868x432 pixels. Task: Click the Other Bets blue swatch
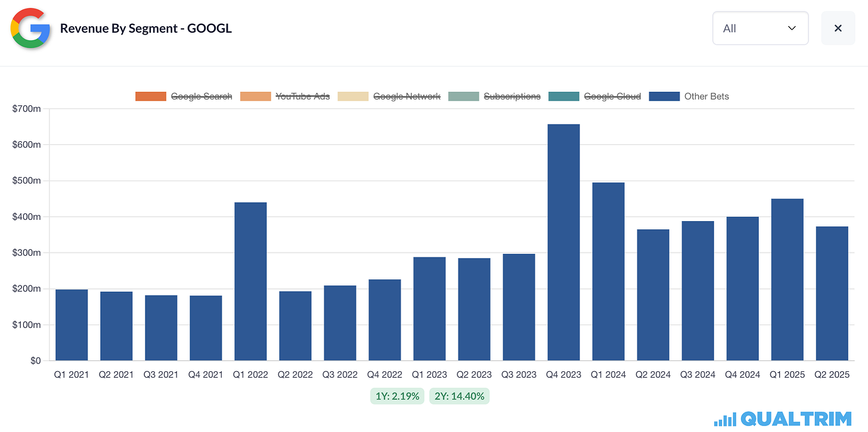(x=664, y=96)
